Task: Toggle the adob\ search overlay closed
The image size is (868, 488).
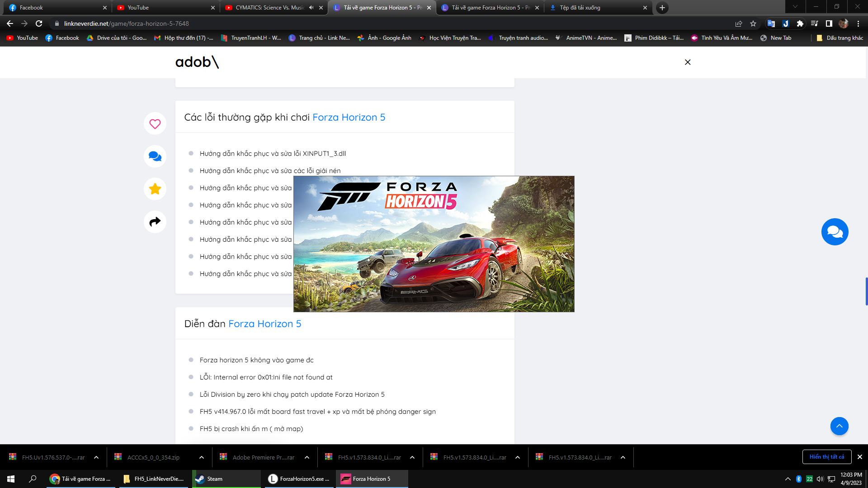Action: pyautogui.click(x=688, y=62)
